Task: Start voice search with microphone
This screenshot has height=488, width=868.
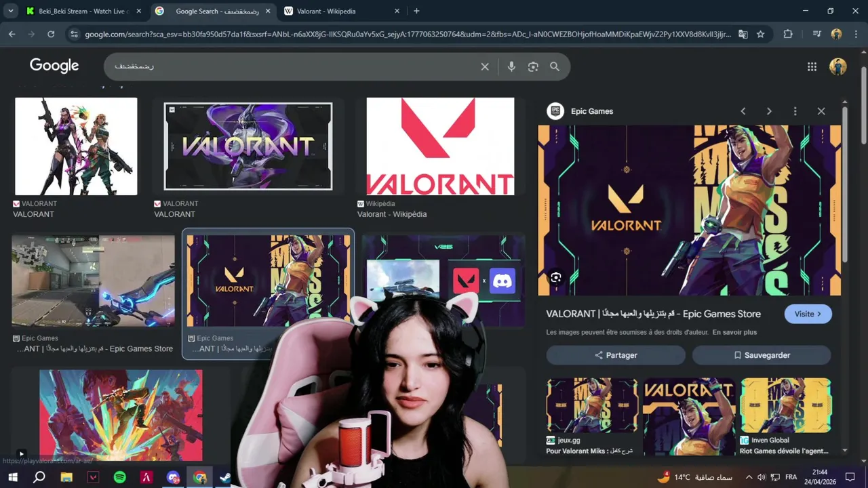Action: tap(511, 66)
